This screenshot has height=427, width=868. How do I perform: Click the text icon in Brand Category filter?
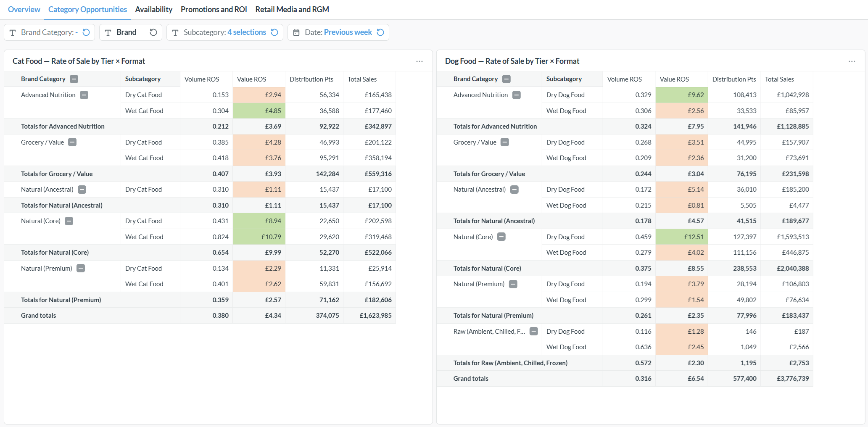click(13, 32)
